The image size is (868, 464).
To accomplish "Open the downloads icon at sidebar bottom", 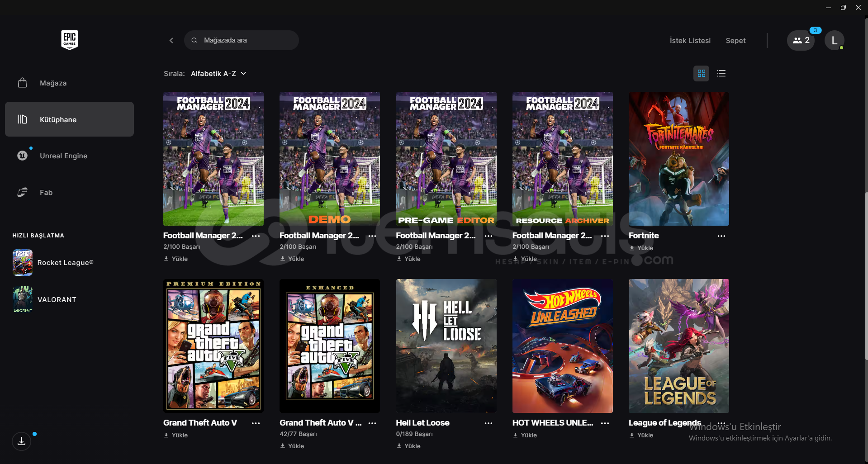I will tap(21, 441).
